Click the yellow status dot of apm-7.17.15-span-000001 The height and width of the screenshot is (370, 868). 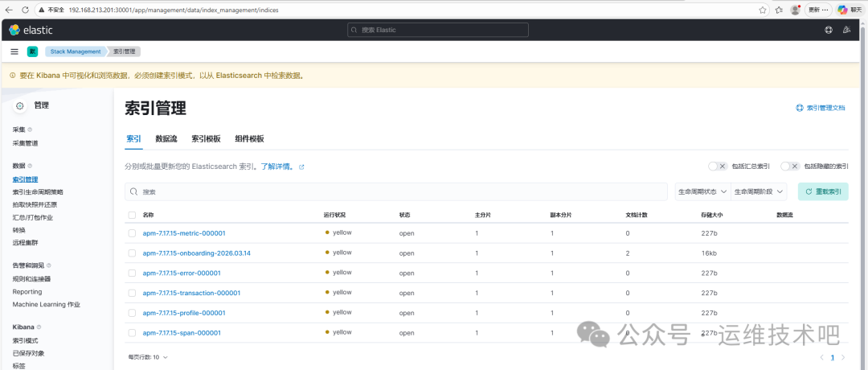pos(327,332)
